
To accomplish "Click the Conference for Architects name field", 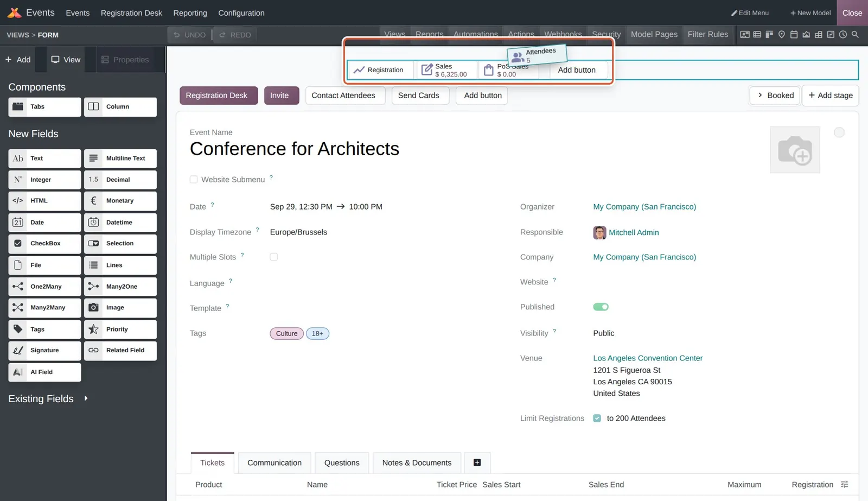I will (295, 149).
